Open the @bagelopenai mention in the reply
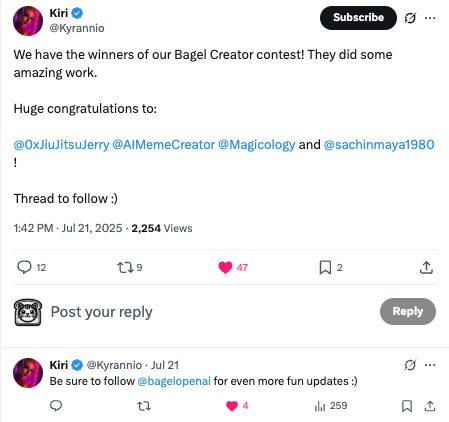Screen dimensions: 449x422 pyautogui.click(x=174, y=381)
